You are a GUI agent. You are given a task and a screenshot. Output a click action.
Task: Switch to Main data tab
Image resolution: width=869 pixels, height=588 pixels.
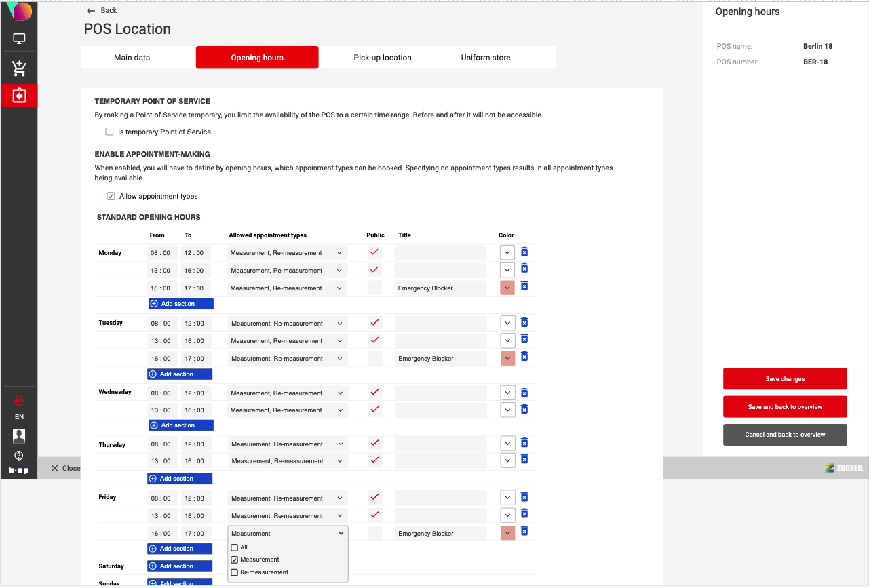(x=132, y=58)
